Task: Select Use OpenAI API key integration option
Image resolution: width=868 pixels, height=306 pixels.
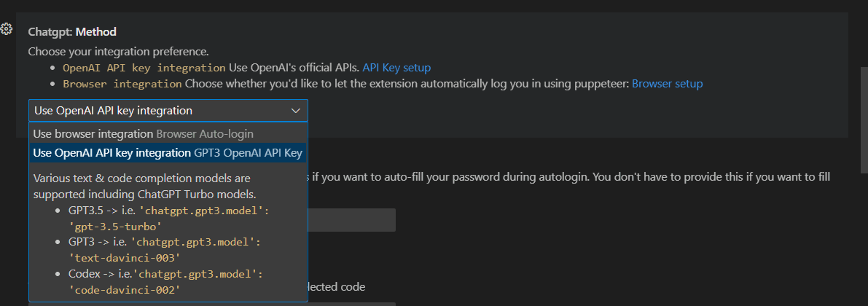Action: (168, 152)
